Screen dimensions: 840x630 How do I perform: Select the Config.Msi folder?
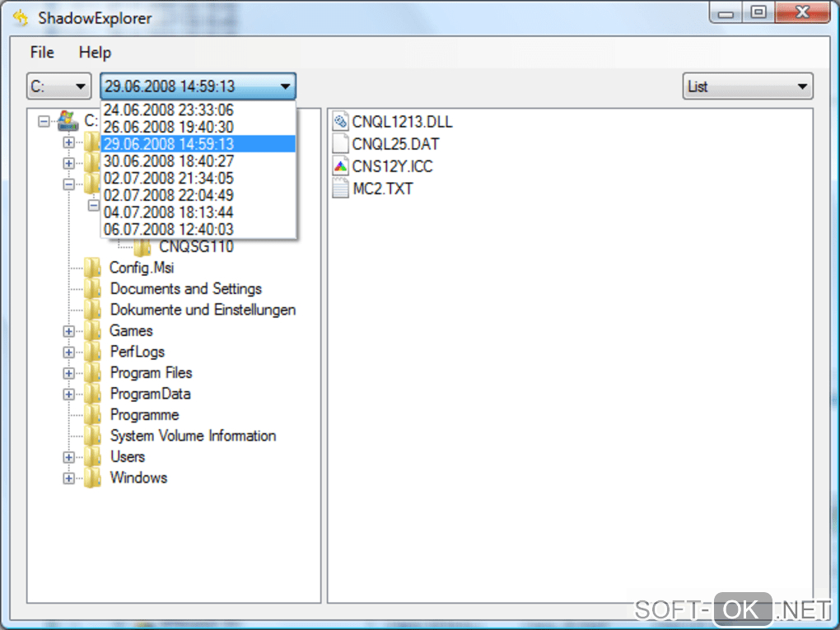(x=142, y=268)
